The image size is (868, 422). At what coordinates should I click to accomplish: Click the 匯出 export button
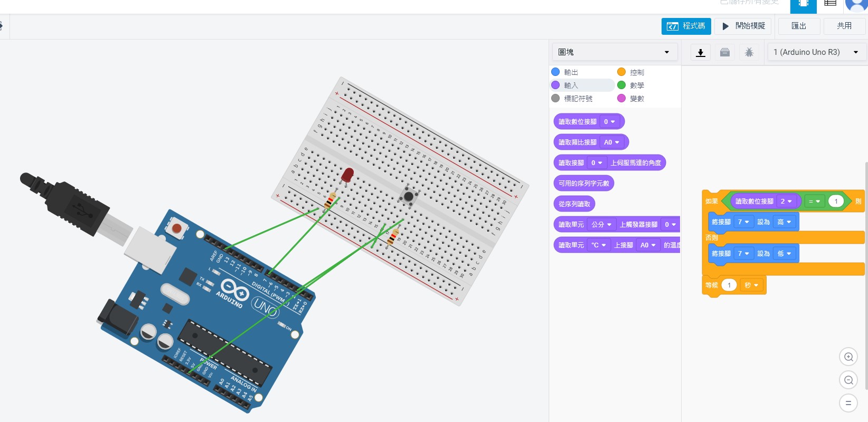799,26
